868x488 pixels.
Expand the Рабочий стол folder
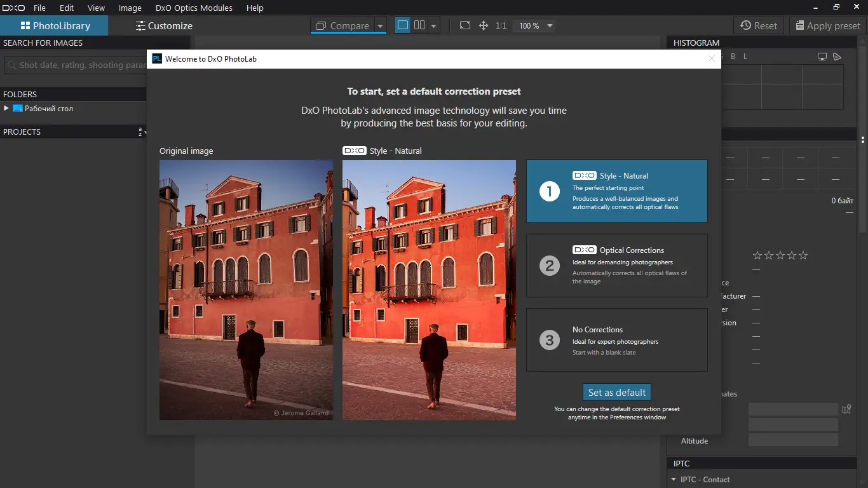[x=6, y=109]
